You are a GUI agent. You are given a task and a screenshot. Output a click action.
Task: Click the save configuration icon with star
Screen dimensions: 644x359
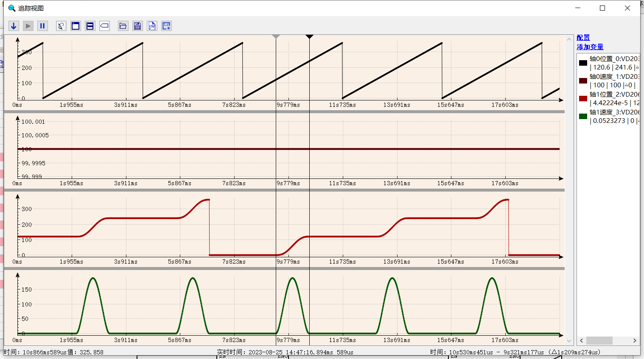167,26
